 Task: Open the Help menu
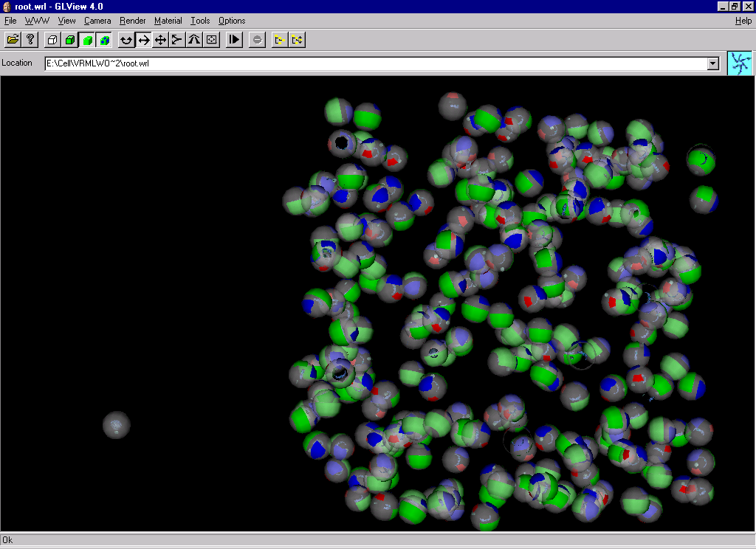point(743,21)
